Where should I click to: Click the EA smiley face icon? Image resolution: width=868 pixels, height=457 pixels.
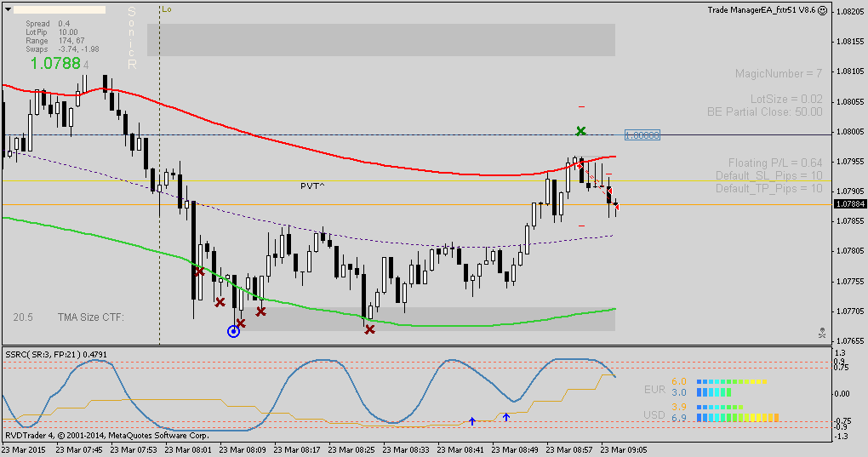(x=823, y=10)
